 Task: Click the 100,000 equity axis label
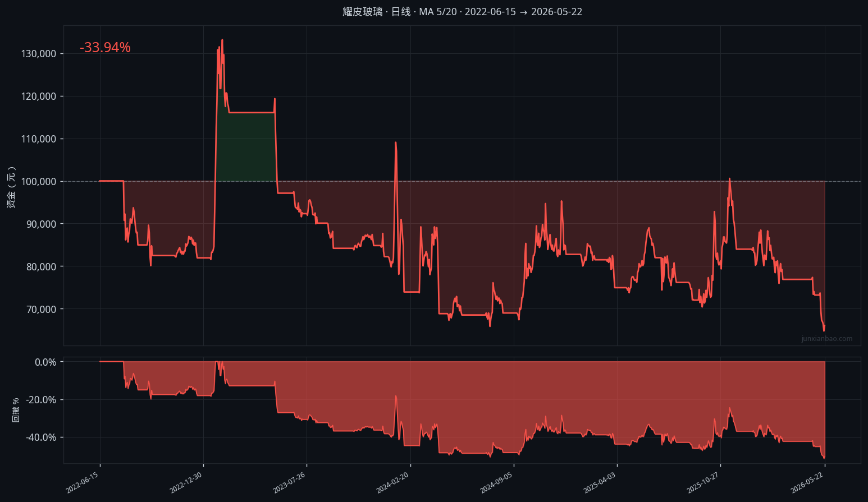38,182
